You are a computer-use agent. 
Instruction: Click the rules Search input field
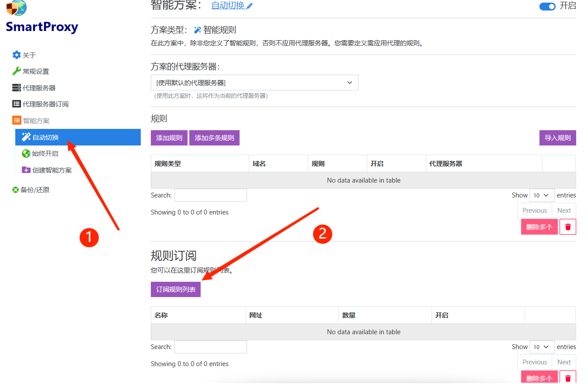click(x=210, y=195)
